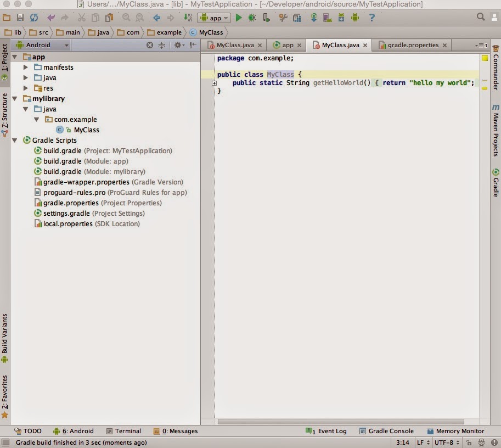
Task: Click the Paste clipboard icon
Action: point(109,18)
